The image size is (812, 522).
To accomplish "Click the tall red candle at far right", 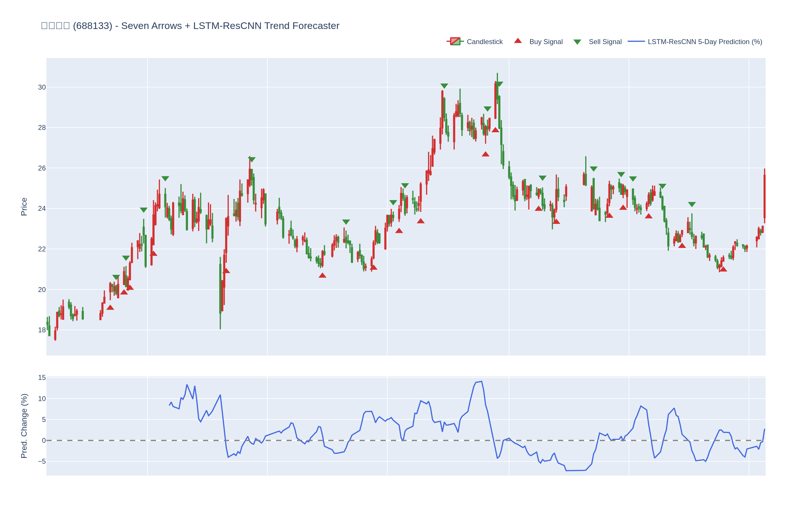I will coord(764,197).
